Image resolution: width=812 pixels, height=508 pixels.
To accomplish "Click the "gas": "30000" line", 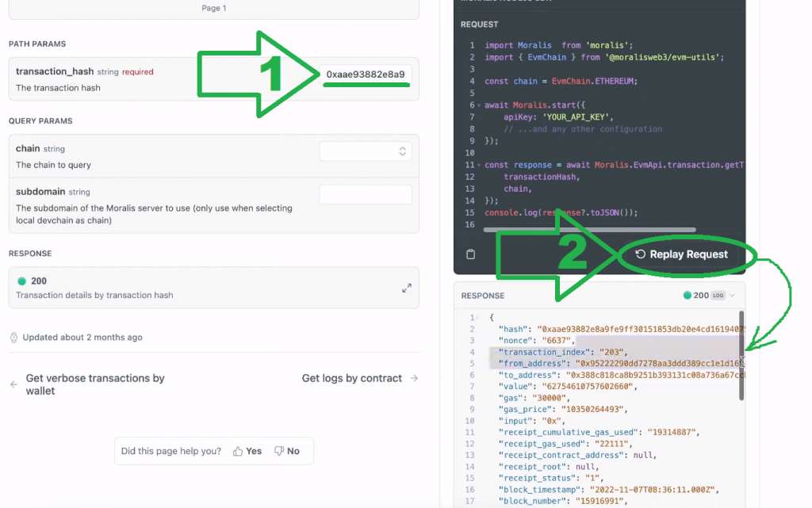I will pyautogui.click(x=534, y=398).
